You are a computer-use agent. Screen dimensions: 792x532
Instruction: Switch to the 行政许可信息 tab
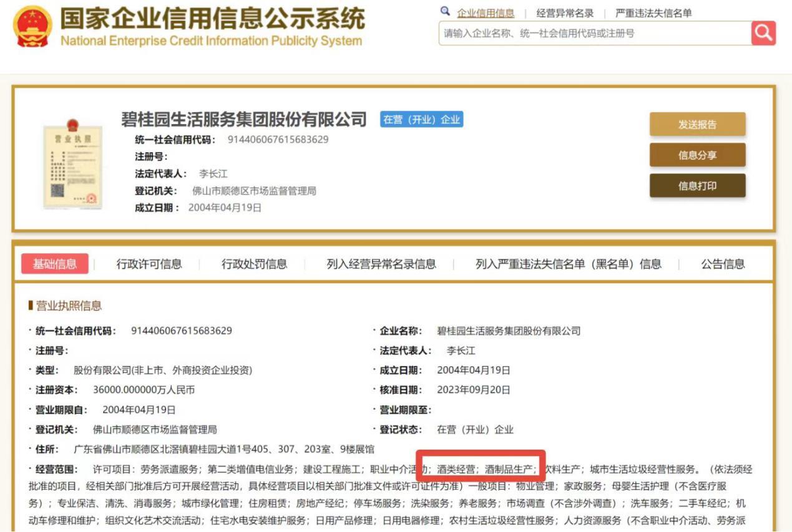(x=149, y=264)
